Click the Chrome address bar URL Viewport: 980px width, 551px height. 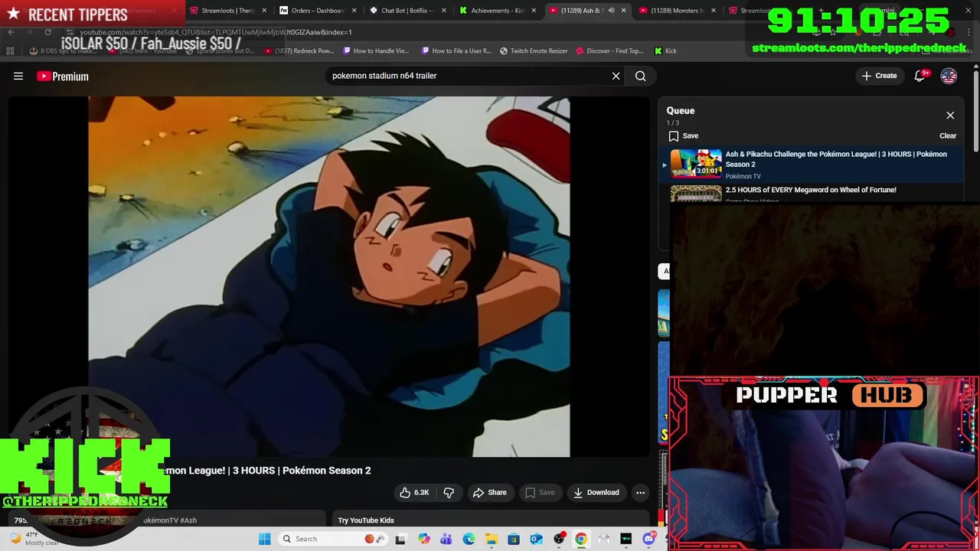coord(216,32)
